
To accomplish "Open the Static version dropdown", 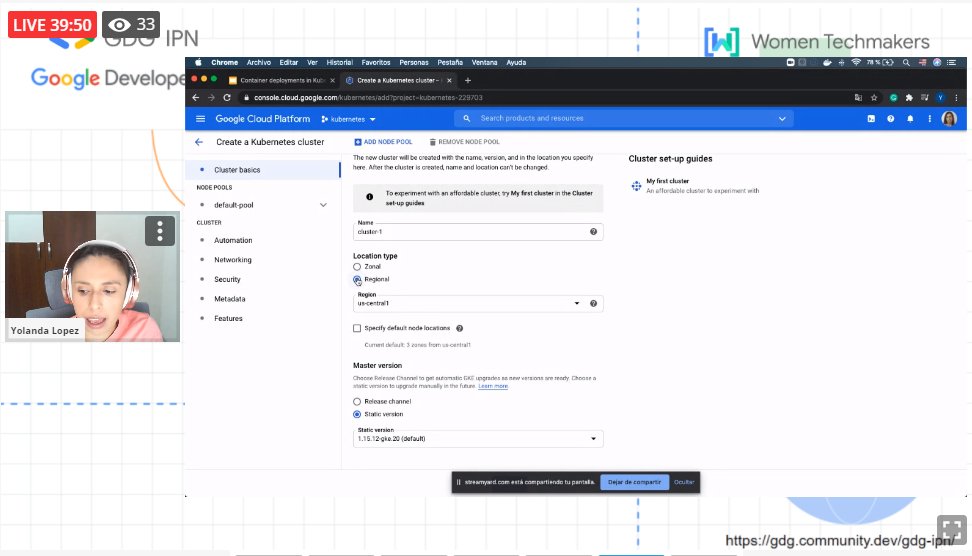I will [478, 439].
